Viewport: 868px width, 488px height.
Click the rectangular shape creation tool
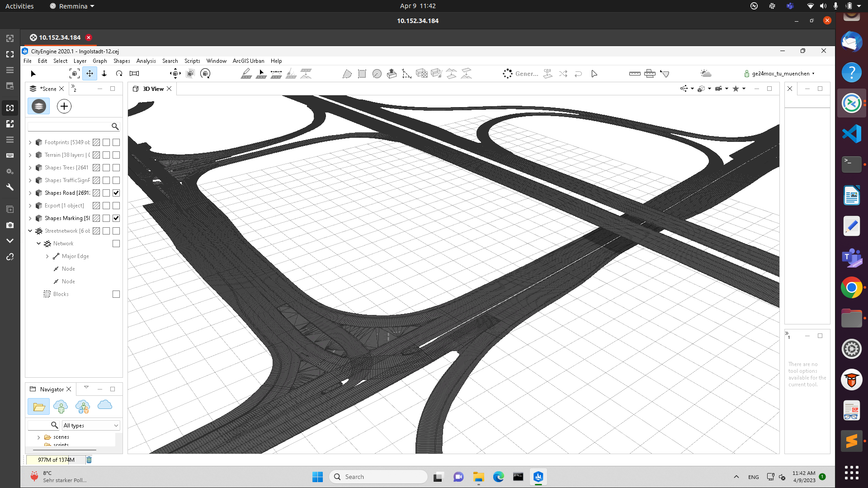(362, 74)
